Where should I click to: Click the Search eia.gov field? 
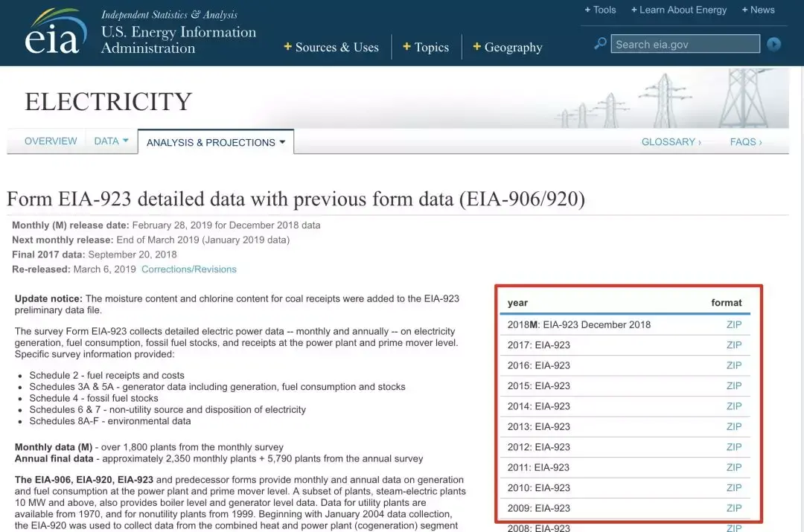[x=685, y=44]
